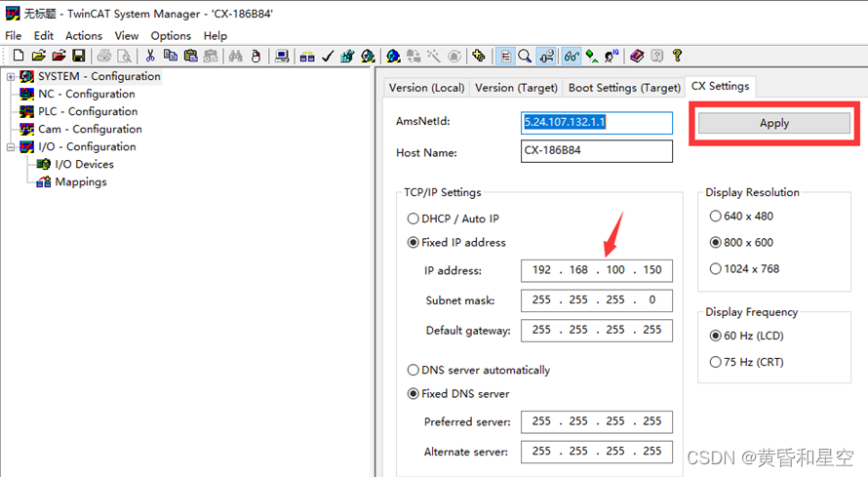Select I/O - Configuration in the tree
This screenshot has width=868, height=477.
click(87, 147)
